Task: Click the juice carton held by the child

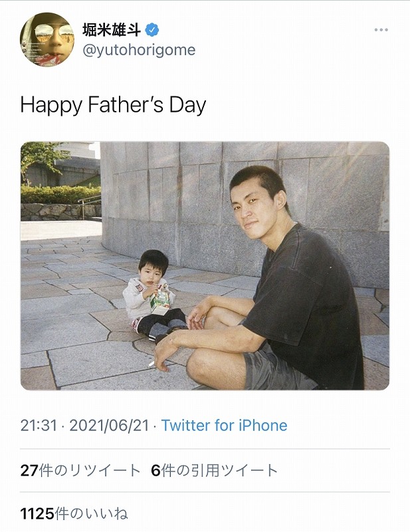Action: tap(160, 303)
